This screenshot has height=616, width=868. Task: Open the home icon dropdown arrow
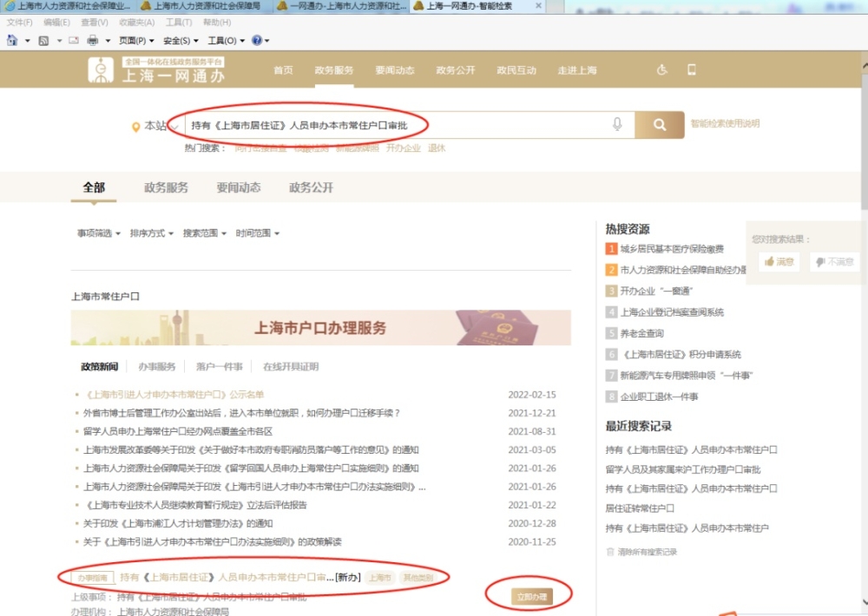pos(27,41)
